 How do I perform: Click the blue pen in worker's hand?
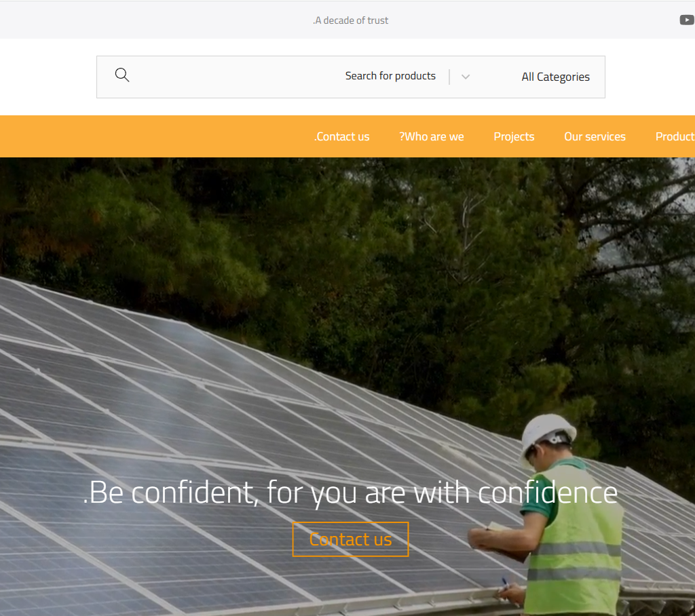[504, 582]
